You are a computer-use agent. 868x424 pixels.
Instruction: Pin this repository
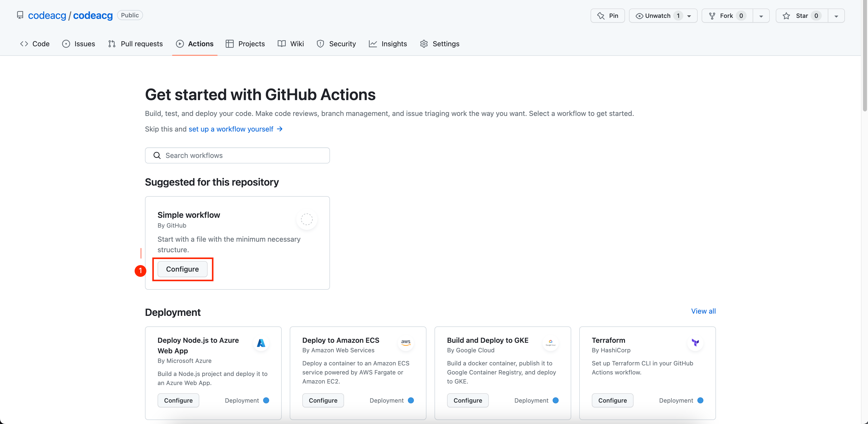[x=608, y=16]
